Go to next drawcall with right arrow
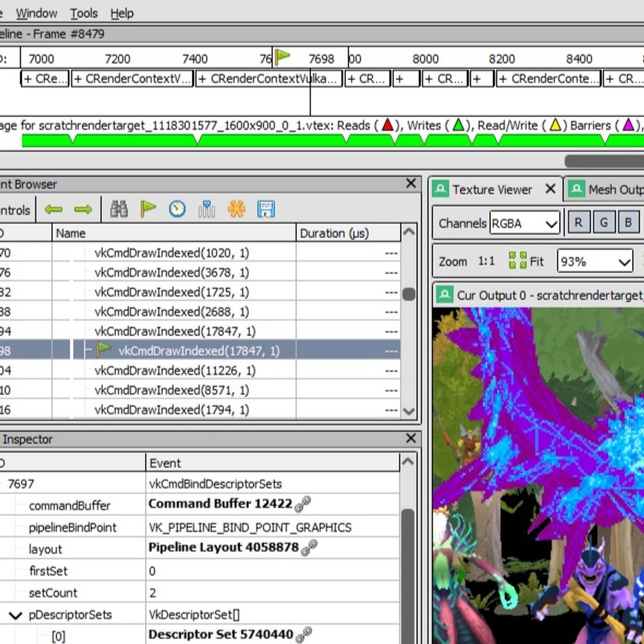 click(x=83, y=209)
